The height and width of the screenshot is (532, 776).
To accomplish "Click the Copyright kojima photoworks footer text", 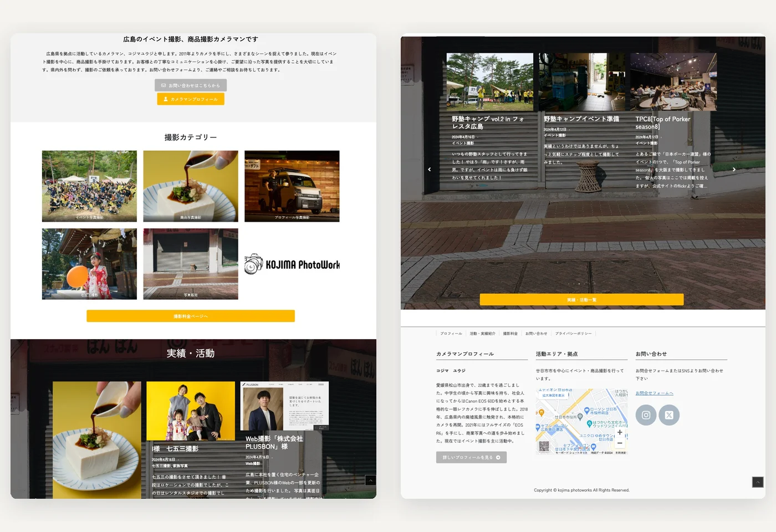I will [x=581, y=490].
